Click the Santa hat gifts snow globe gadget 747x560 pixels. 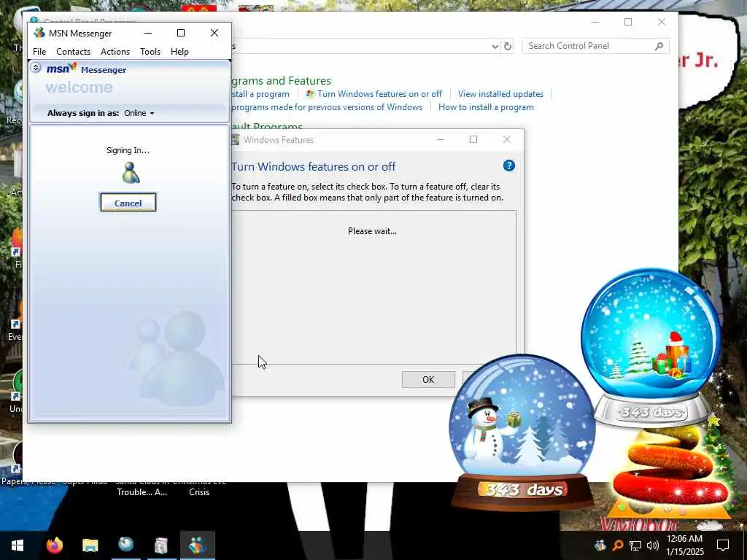pos(651,348)
